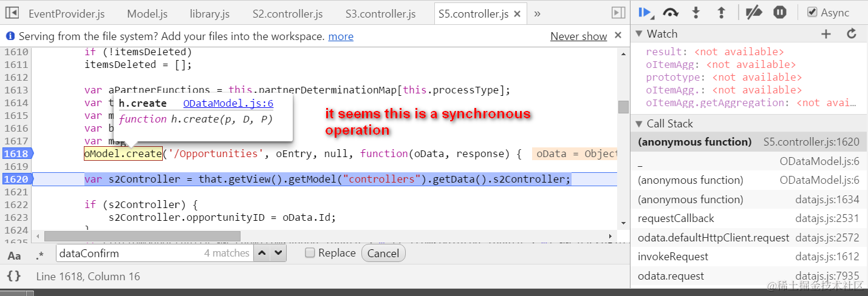Toggle the file navigator sidebar icon
Screen dimensions: 868x296
click(12, 13)
